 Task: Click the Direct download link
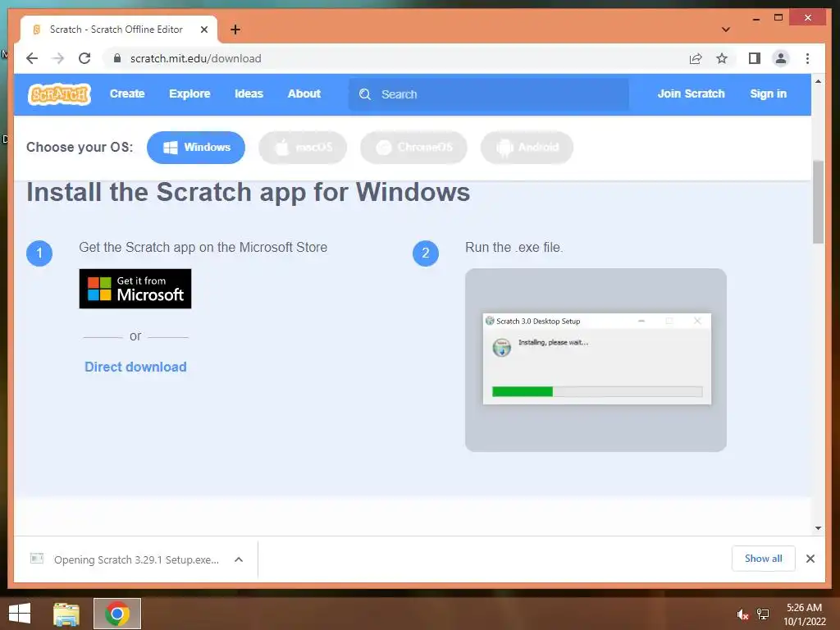[x=135, y=367]
